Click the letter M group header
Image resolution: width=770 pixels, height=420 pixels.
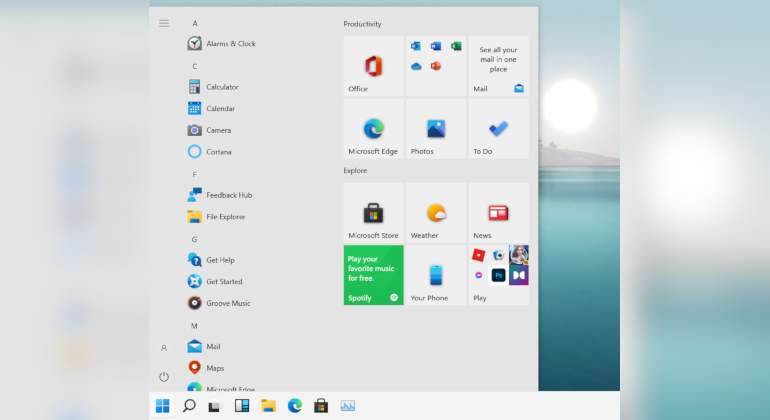tap(195, 326)
